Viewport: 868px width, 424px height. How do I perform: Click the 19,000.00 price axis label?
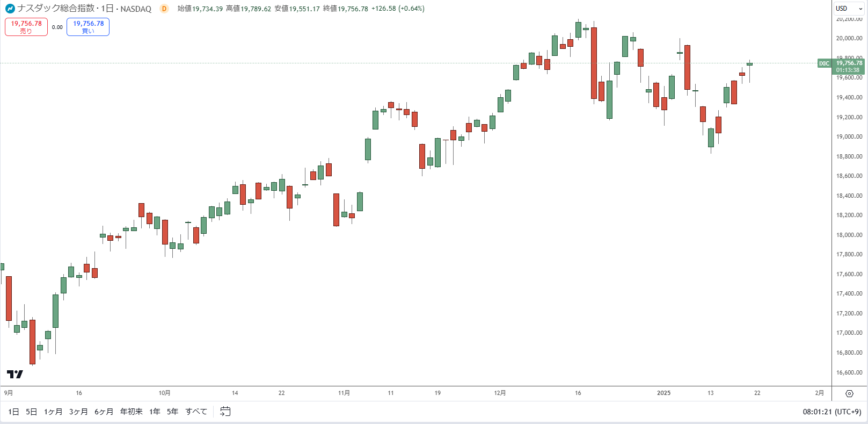849,136
